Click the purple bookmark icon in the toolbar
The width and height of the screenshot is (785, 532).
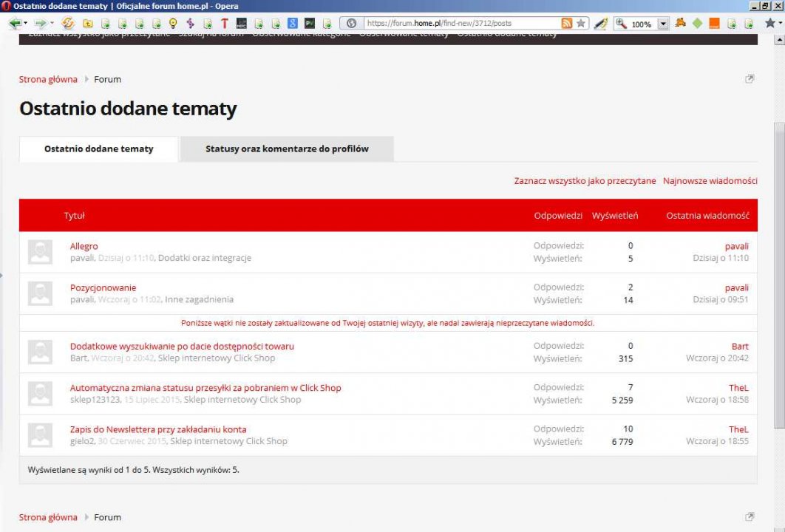190,23
